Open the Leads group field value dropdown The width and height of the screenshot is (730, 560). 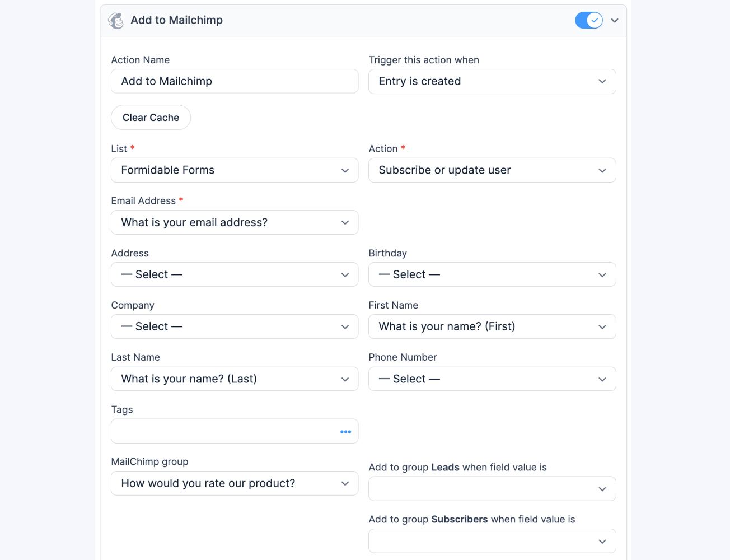[492, 489]
